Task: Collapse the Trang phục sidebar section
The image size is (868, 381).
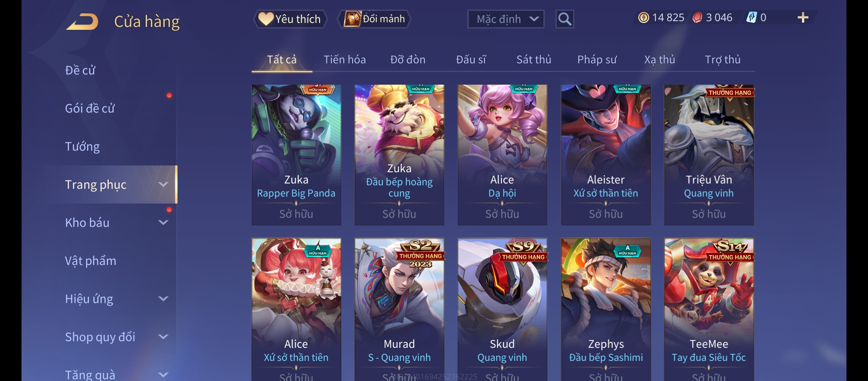Action: pos(163,185)
